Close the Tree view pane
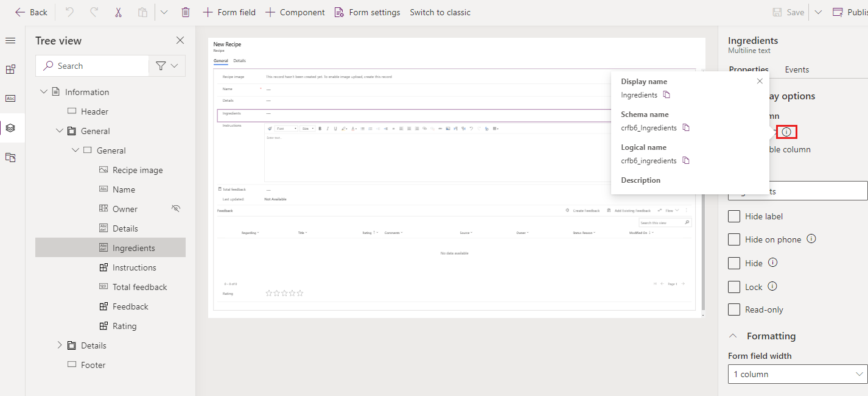Image resolution: width=868 pixels, height=396 pixels. [x=180, y=40]
